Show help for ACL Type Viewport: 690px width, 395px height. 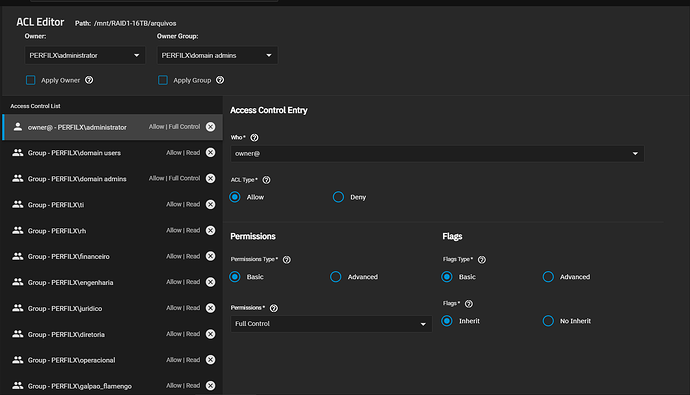click(266, 180)
